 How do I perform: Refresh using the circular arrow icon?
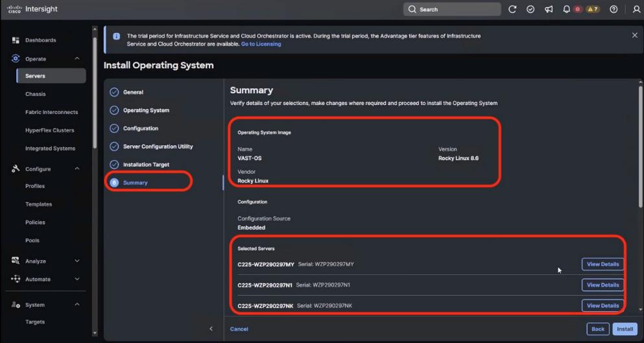[x=512, y=9]
